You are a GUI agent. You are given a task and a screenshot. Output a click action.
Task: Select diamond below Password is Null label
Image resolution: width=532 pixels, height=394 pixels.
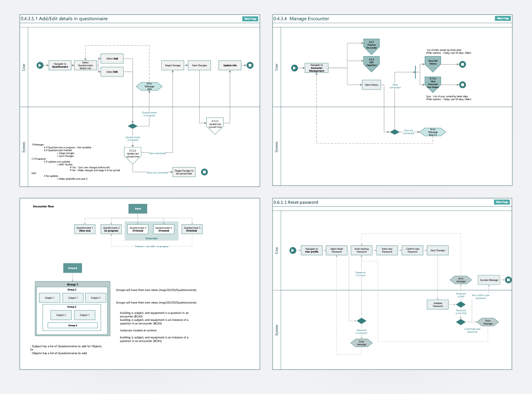tap(461, 304)
